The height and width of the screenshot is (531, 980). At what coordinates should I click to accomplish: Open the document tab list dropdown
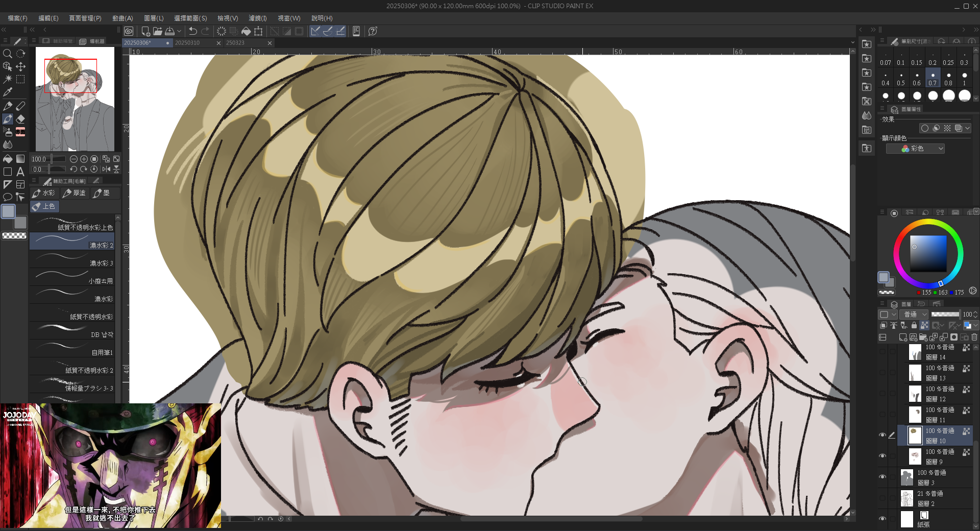[852, 43]
